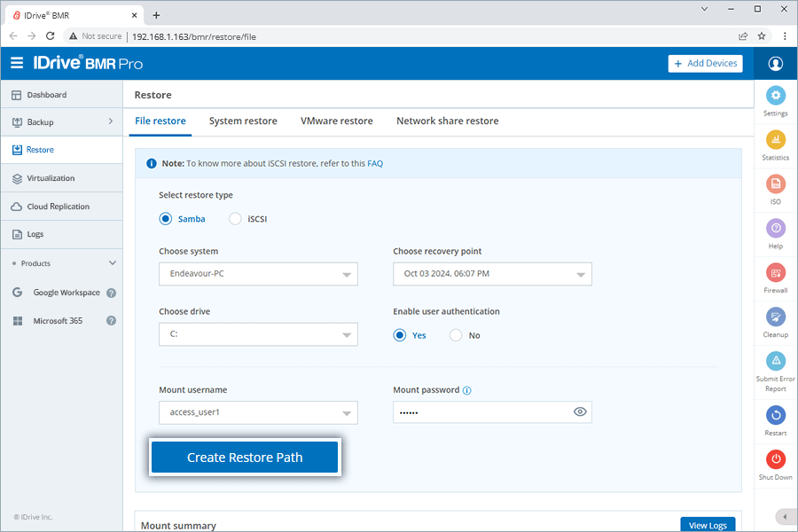Image resolution: width=798 pixels, height=532 pixels.
Task: Open the Choose system dropdown
Action: click(x=258, y=274)
